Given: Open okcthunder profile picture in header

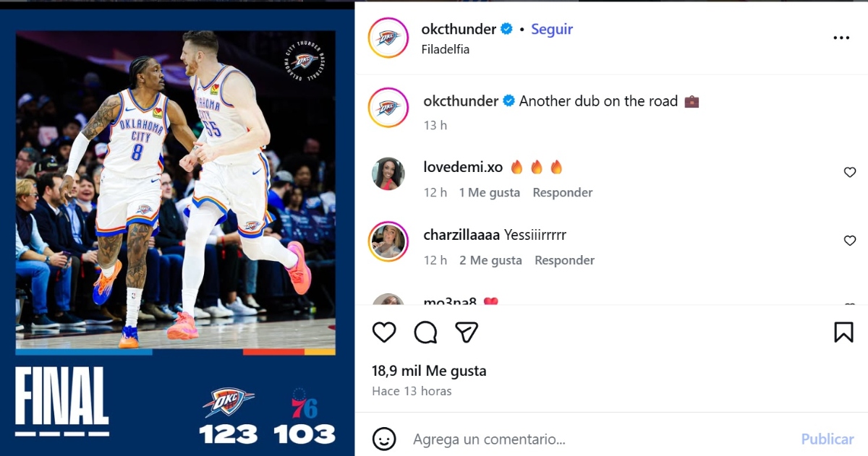Looking at the screenshot, I should (388, 38).
